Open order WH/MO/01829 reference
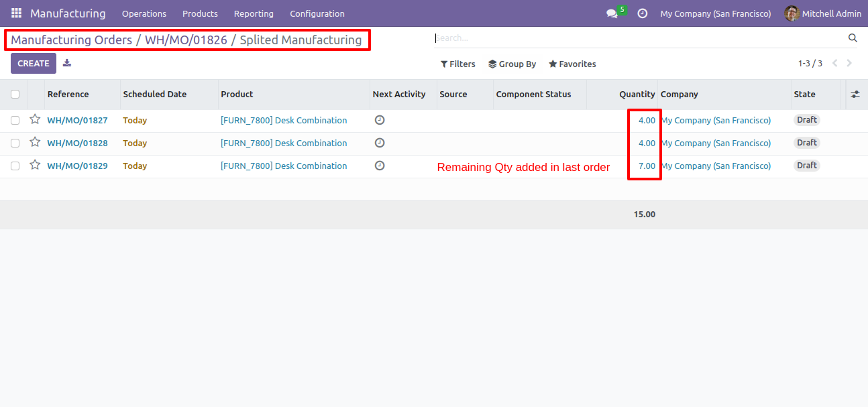 tap(77, 166)
